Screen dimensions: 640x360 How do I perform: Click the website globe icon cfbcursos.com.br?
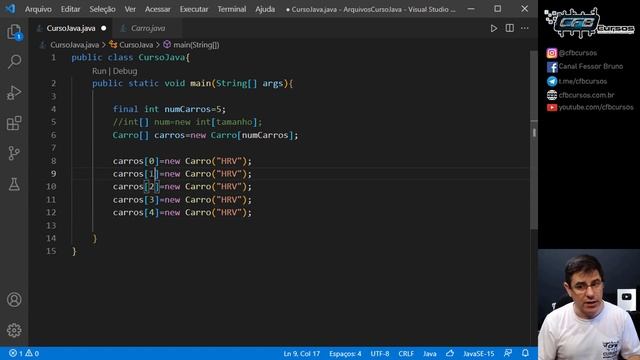click(x=552, y=95)
